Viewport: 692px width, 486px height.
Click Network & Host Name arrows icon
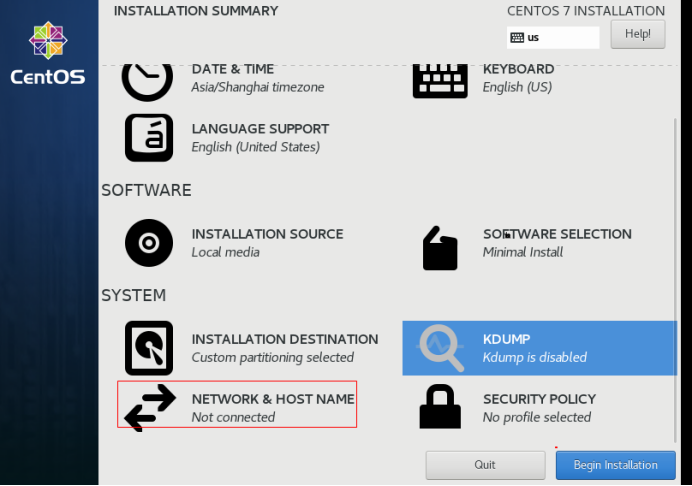click(150, 408)
